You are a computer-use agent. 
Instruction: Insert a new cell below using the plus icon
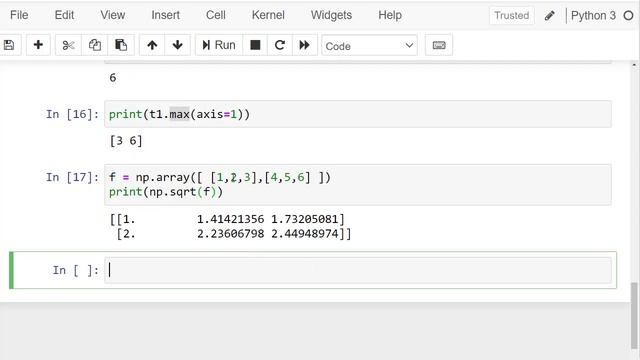click(38, 45)
